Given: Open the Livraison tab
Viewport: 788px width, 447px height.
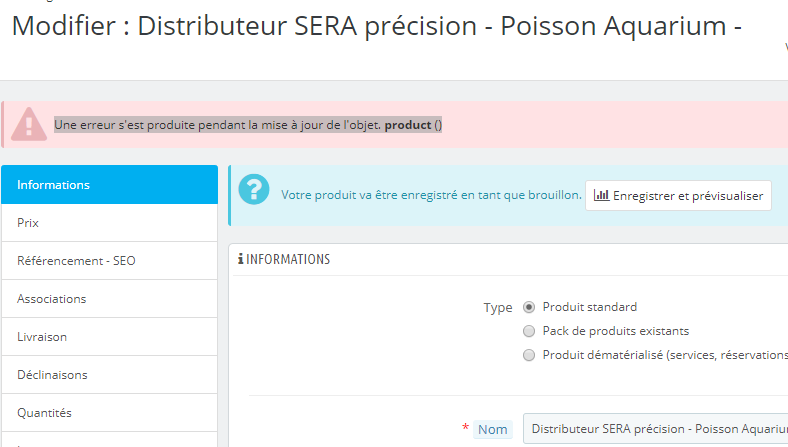Looking at the screenshot, I should pos(109,337).
